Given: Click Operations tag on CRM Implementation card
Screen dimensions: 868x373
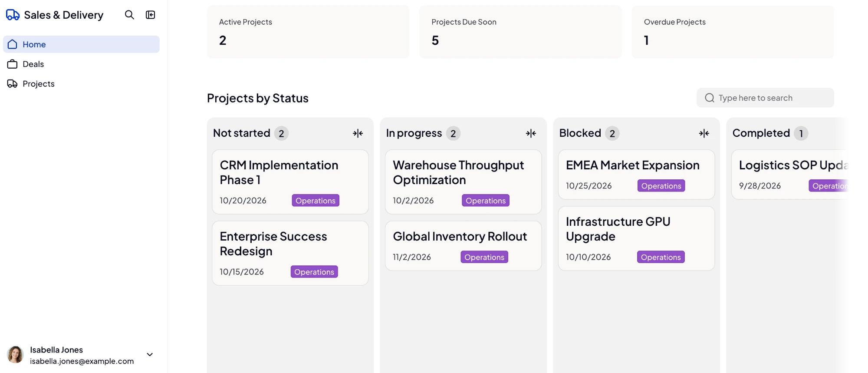Looking at the screenshot, I should pyautogui.click(x=316, y=201).
